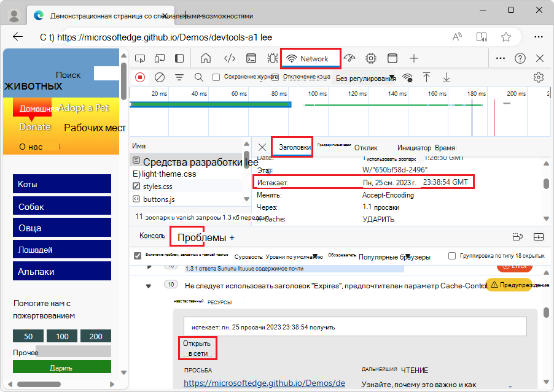The width and height of the screenshot is (554, 392).
Task: Open network search magnifier icon
Action: tap(199, 77)
